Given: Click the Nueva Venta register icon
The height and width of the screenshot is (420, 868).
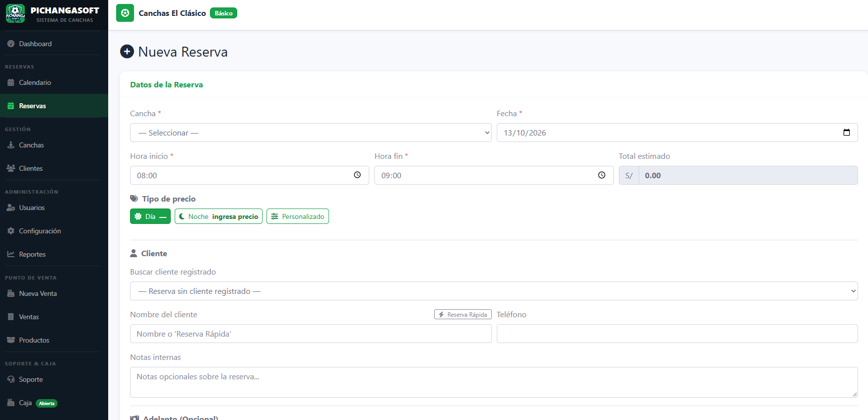Looking at the screenshot, I should click(11, 293).
